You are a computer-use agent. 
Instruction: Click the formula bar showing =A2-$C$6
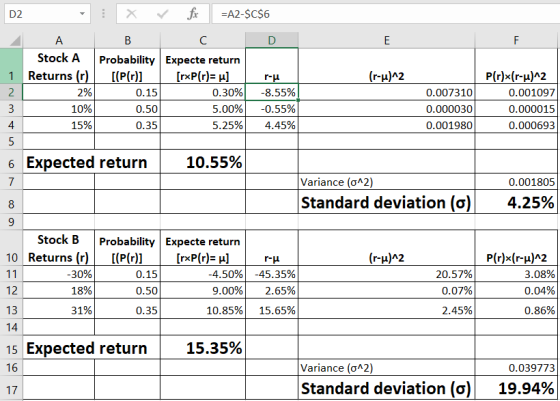point(386,14)
